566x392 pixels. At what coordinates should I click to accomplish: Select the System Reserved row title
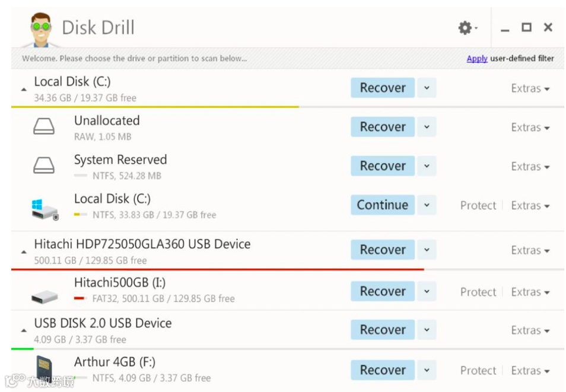(x=120, y=160)
